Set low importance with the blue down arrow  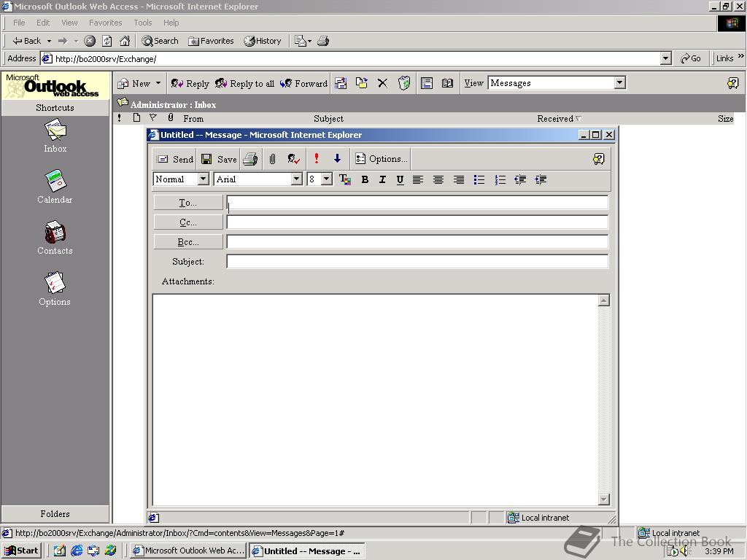click(337, 158)
